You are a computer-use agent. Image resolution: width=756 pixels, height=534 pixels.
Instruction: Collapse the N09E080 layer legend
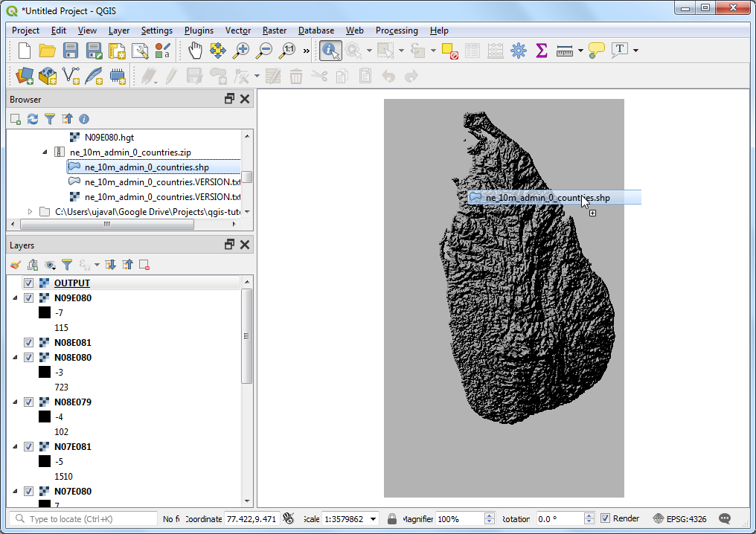(x=16, y=298)
